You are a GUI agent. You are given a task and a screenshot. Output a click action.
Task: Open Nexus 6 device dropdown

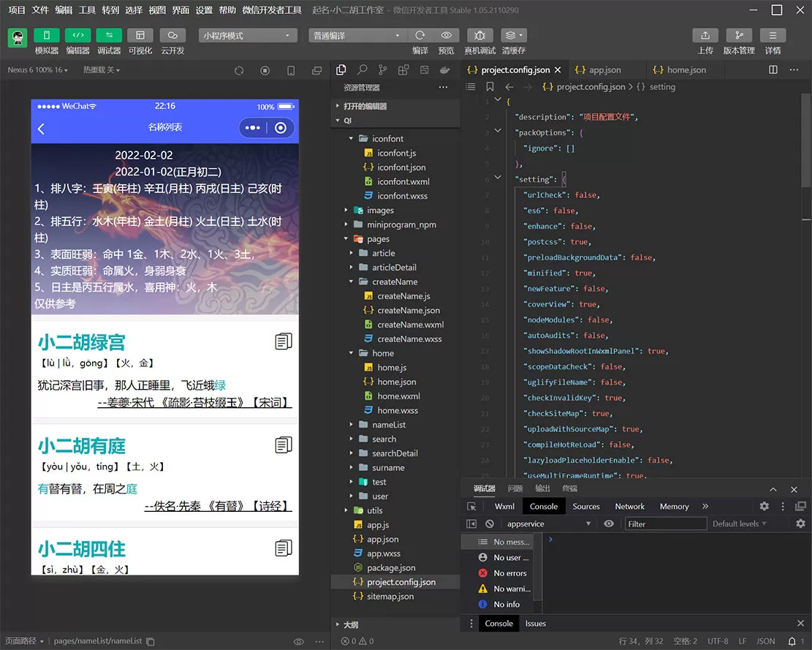[x=38, y=70]
